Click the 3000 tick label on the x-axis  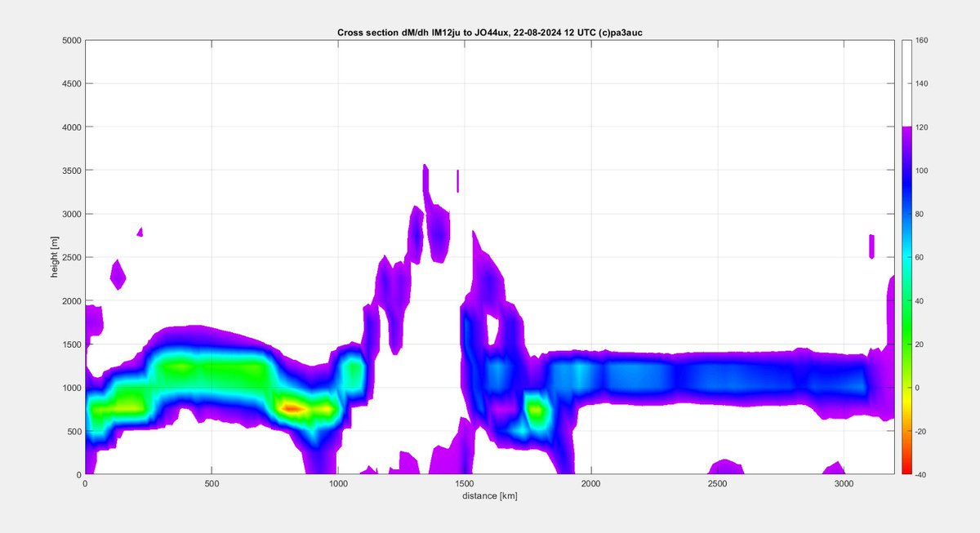(x=844, y=482)
